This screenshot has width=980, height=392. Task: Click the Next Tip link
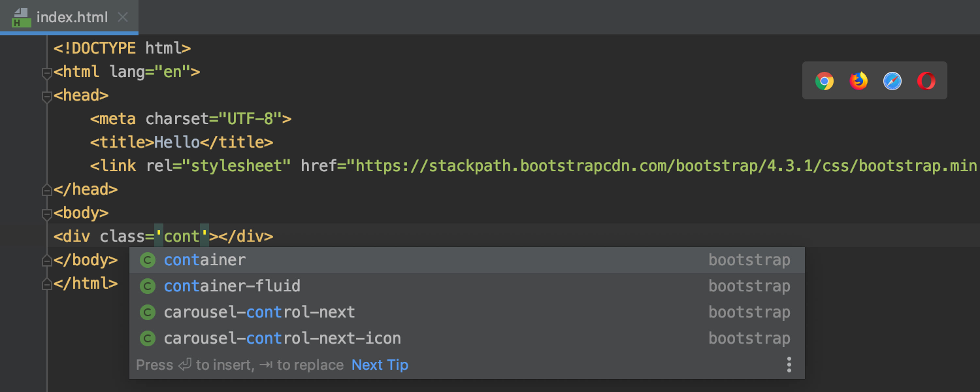pos(380,365)
